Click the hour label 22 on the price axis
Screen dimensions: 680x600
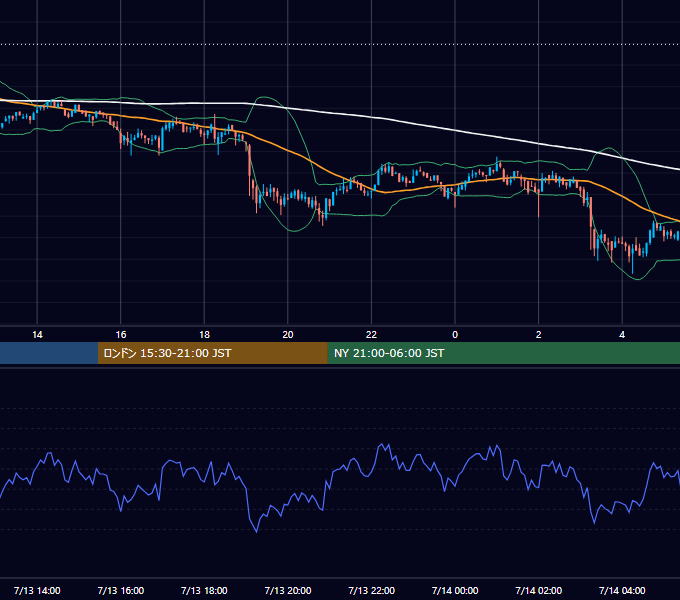(x=371, y=335)
